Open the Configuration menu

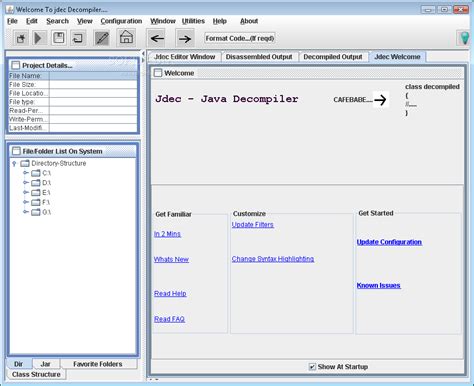(x=121, y=21)
